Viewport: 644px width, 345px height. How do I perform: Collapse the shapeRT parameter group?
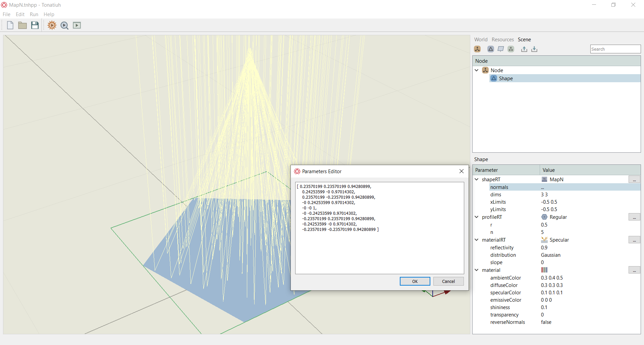[477, 180]
